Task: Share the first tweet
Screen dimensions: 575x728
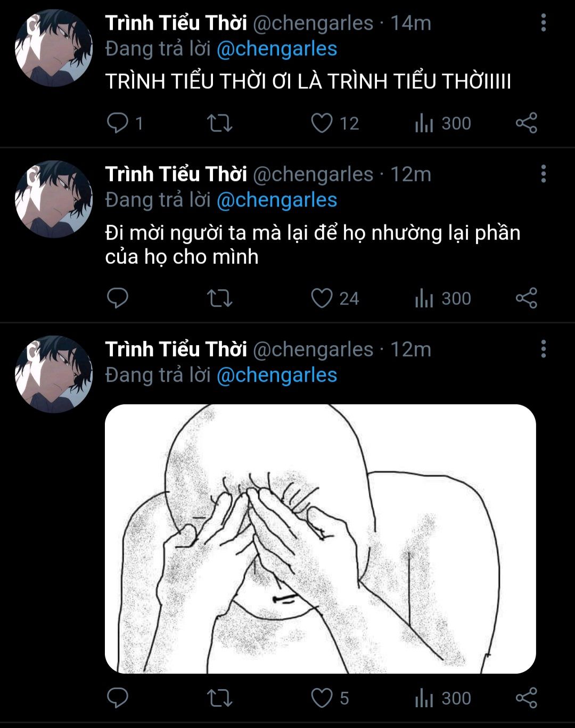Action: tap(526, 123)
